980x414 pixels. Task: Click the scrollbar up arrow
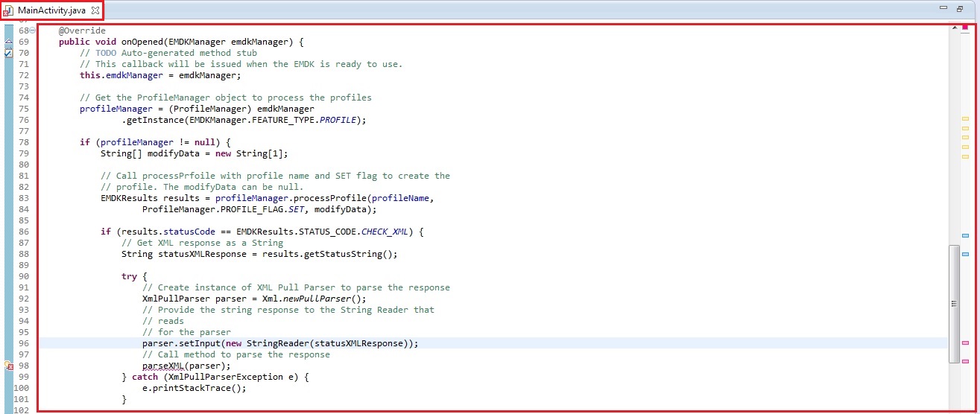[953, 28]
